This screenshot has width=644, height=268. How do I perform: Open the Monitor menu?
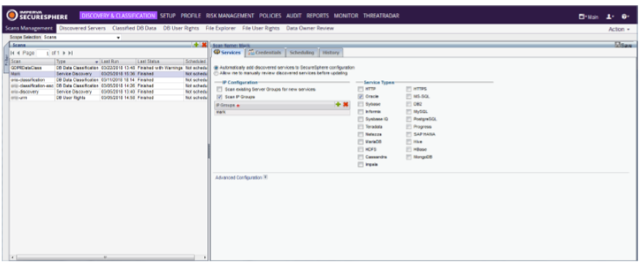tap(346, 15)
